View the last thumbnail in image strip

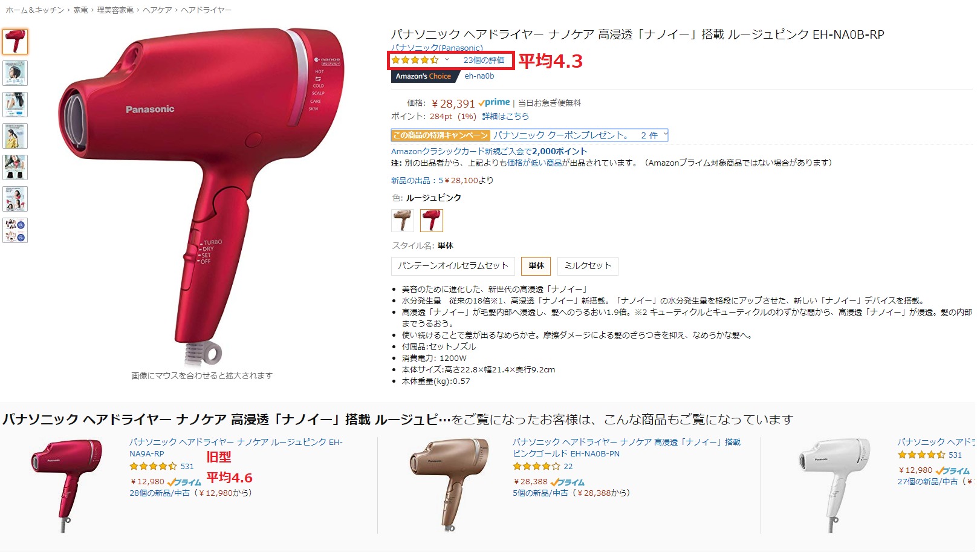15,230
